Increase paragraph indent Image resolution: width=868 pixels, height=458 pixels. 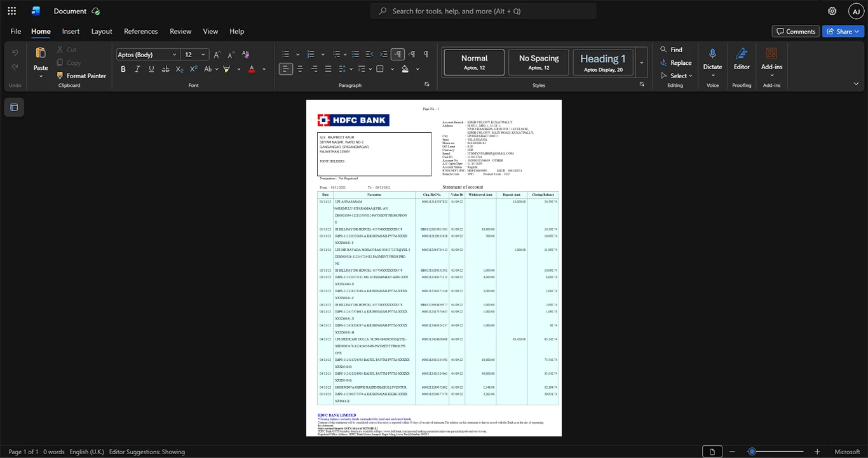coord(383,55)
